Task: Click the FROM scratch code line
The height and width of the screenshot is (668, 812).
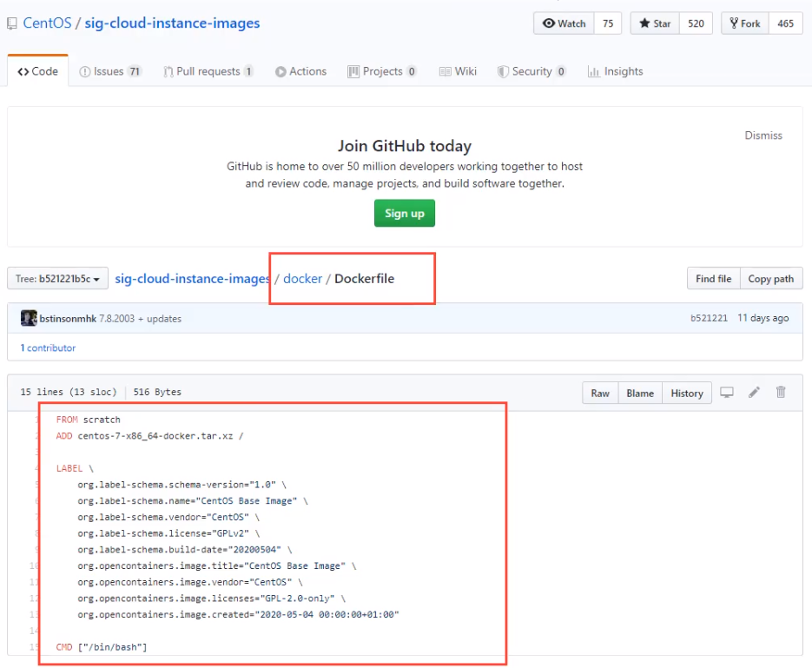Action: (88, 420)
